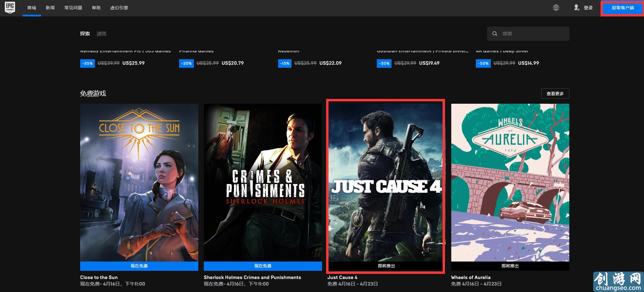Screen dimensions: 644x292
Task: Click Just Cause 4 免费 4月16日 - 4月23日 text
Action: click(353, 284)
